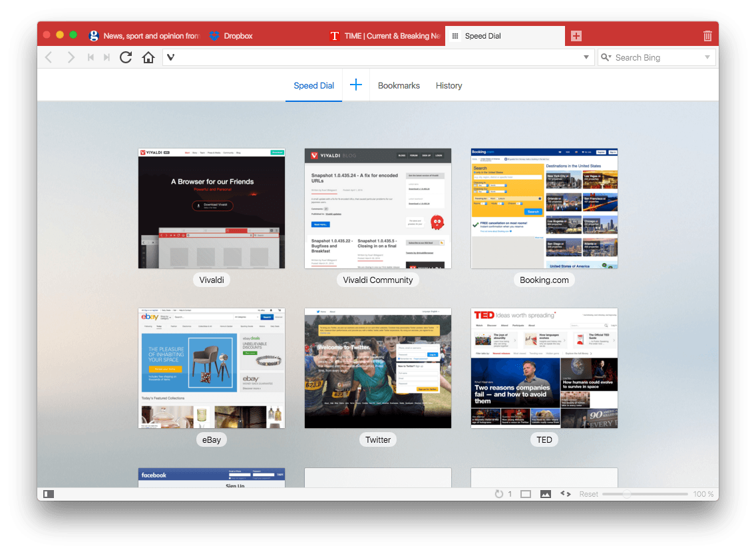This screenshot has height=554, width=756.
Task: Open the Facebook speed dial thumbnail
Action: pos(212,477)
